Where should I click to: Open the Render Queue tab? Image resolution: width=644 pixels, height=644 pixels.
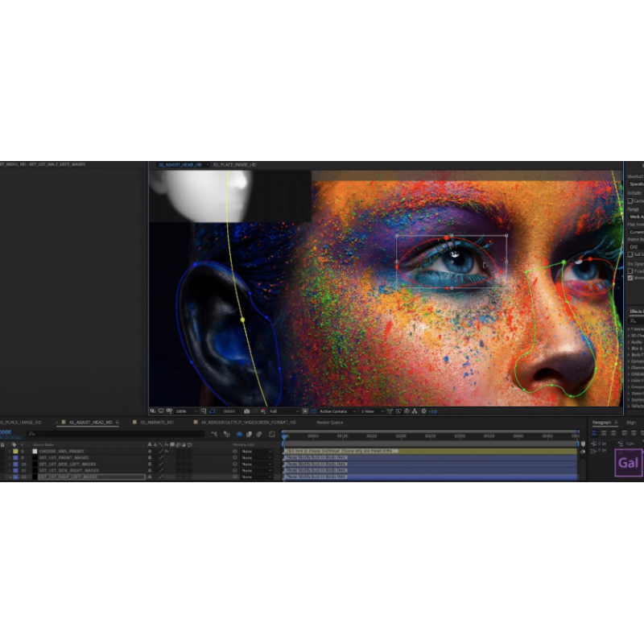[329, 422]
